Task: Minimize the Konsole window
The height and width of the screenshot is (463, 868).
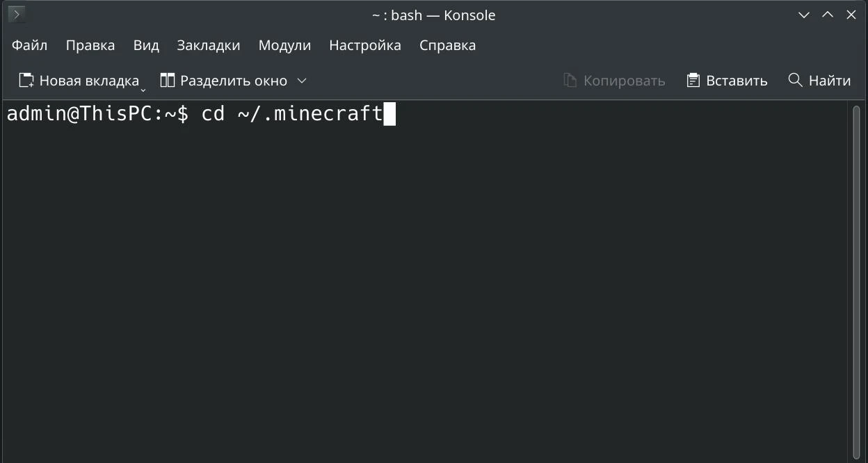Action: 804,15
